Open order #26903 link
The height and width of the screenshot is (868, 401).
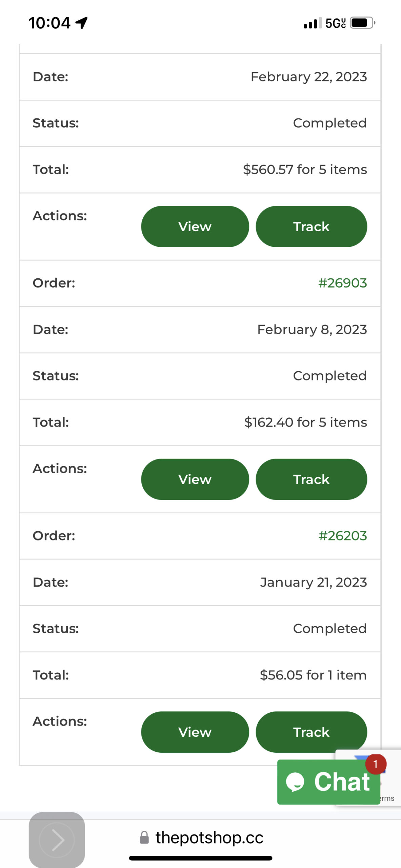point(342,283)
